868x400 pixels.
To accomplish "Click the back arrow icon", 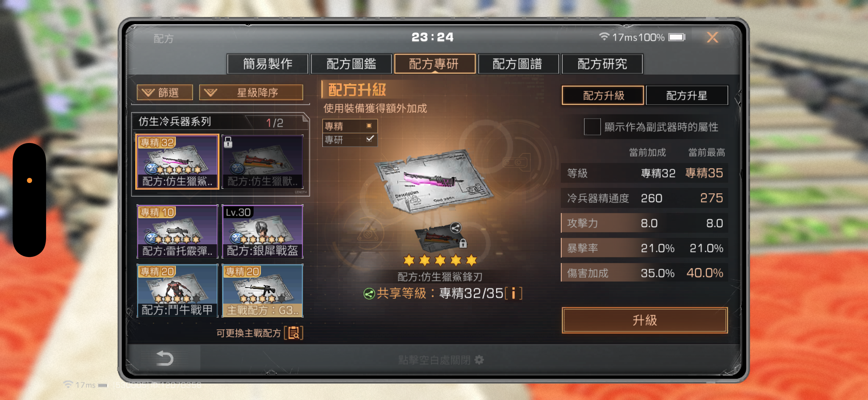I will (x=165, y=358).
